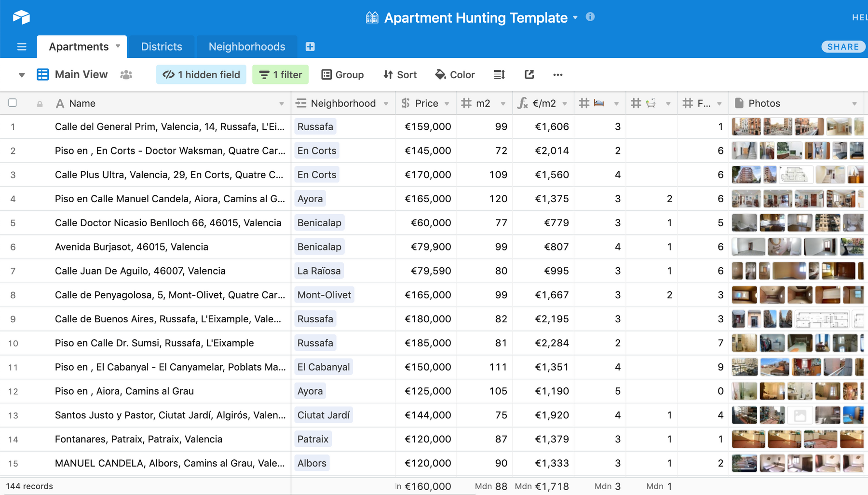Click the collaborators people icon
Image resolution: width=868 pixels, height=495 pixels.
(126, 75)
